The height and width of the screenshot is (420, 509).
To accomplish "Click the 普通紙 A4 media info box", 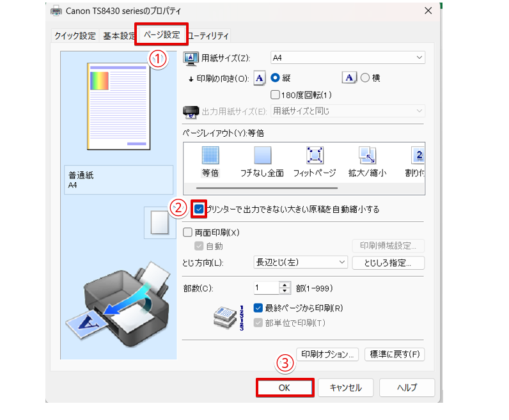I will point(118,180).
